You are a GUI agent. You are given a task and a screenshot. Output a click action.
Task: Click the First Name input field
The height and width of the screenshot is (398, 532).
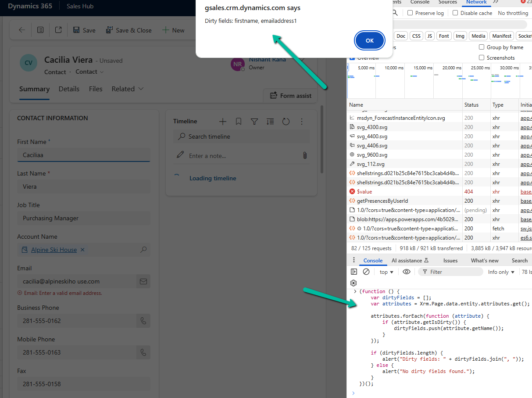(x=83, y=155)
